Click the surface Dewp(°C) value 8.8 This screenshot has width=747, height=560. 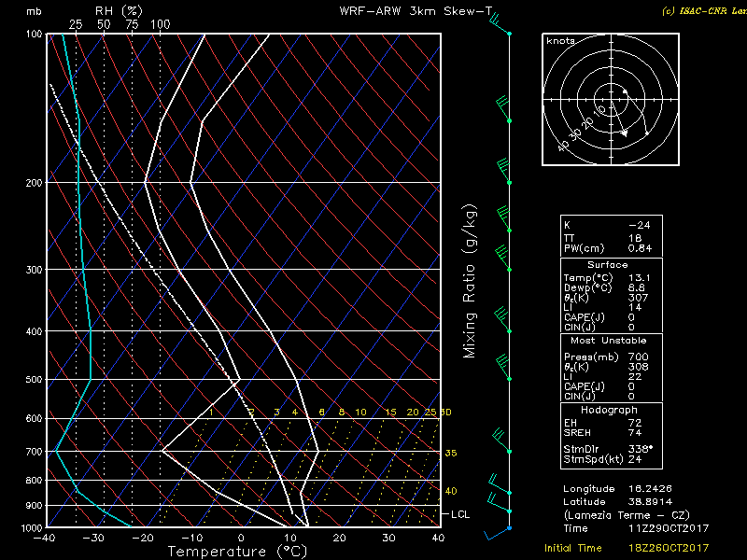pyautogui.click(x=637, y=287)
